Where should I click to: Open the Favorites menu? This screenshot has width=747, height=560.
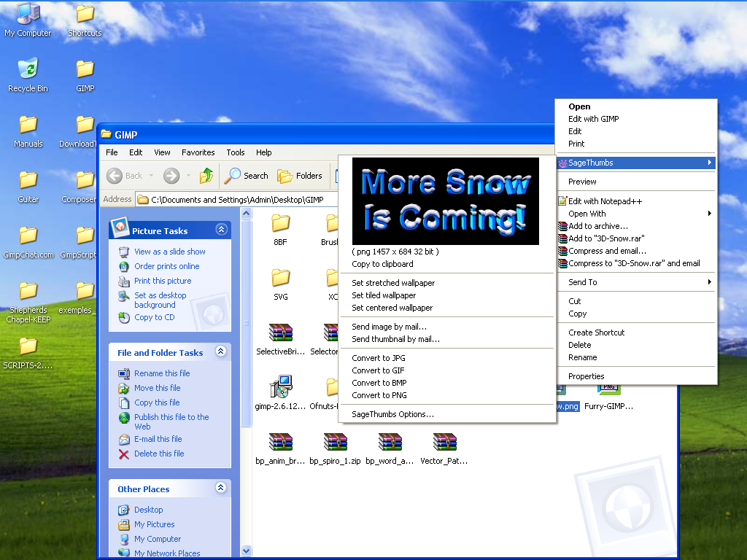click(198, 152)
